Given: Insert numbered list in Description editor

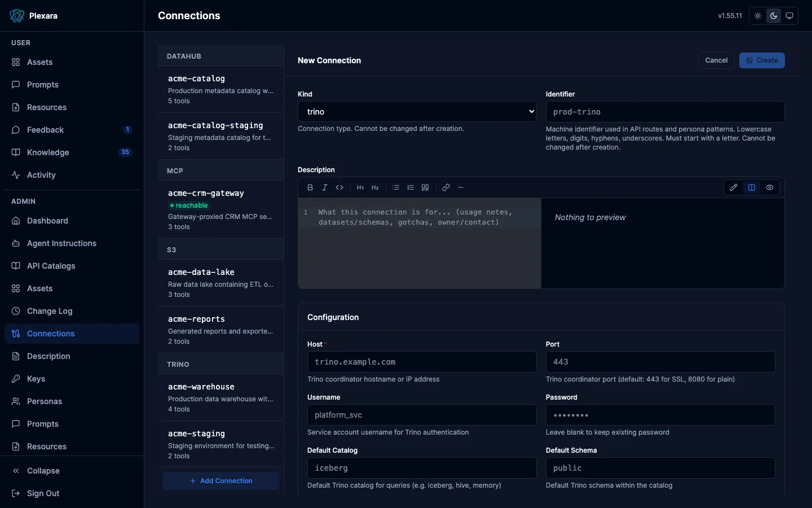Looking at the screenshot, I should (411, 187).
